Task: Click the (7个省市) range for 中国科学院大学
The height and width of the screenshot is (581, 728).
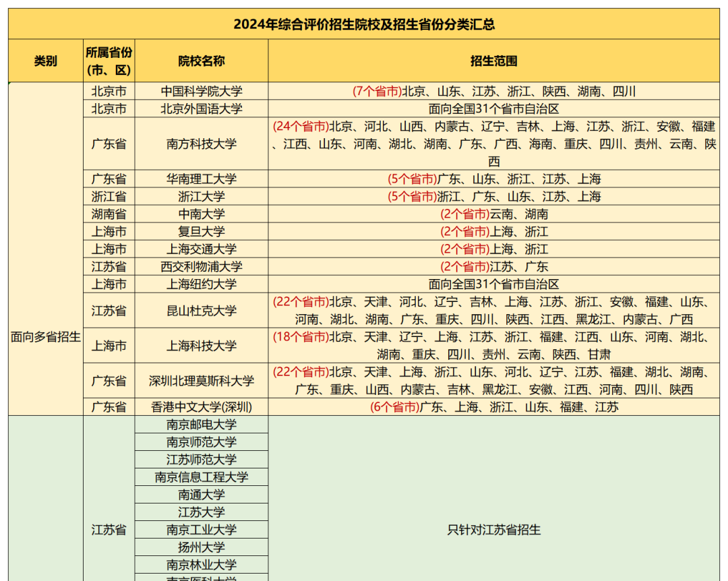Action: tap(494, 91)
